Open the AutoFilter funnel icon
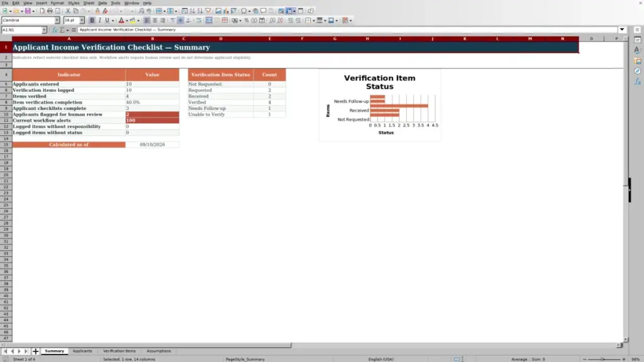Image resolution: width=644 pixels, height=362 pixels. tap(208, 11)
